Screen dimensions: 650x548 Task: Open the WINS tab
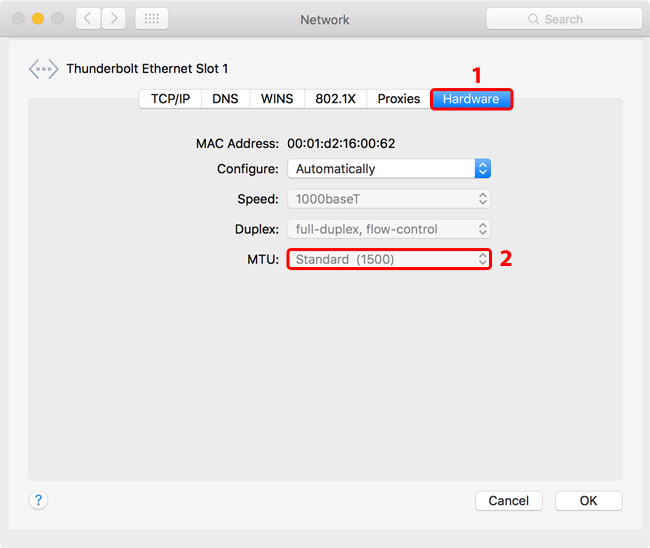tap(277, 99)
